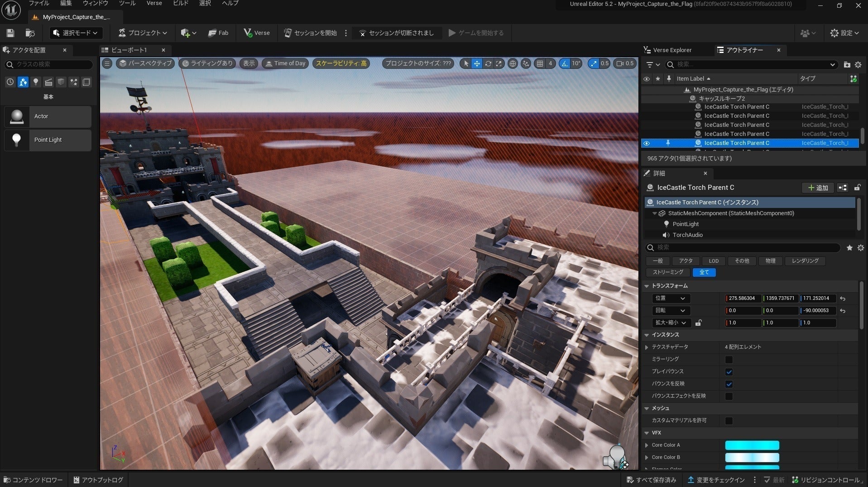Click the Verse toolbar button
Image resolution: width=868 pixels, height=487 pixels.
[x=257, y=33]
